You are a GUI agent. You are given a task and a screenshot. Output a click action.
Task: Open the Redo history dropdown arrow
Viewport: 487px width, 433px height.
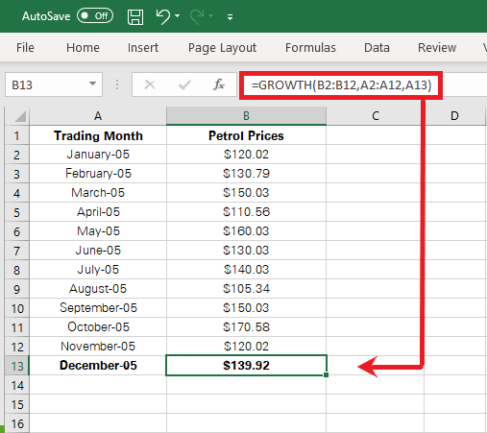tap(211, 16)
